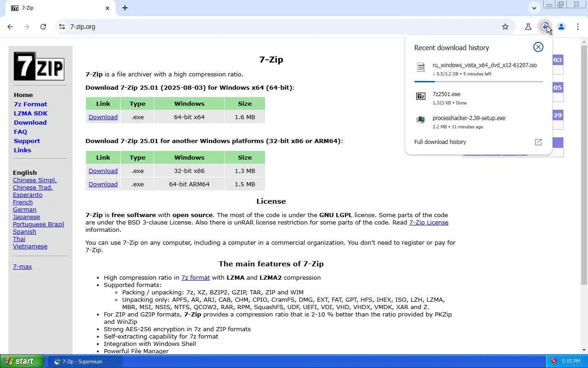Click the system clock showing 5:15 PM
The image size is (588, 368).
(x=571, y=362)
